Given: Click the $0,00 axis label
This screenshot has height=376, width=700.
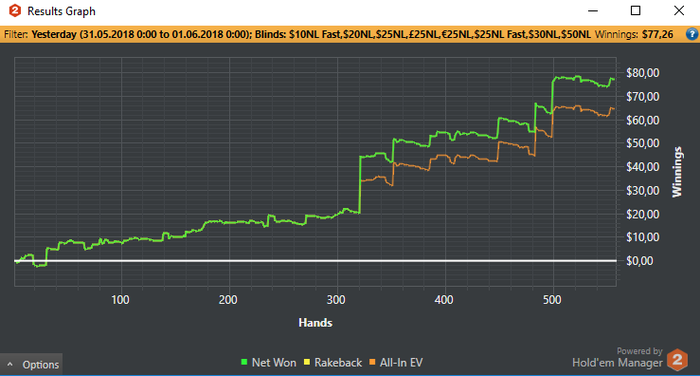Looking at the screenshot, I should 640,261.
